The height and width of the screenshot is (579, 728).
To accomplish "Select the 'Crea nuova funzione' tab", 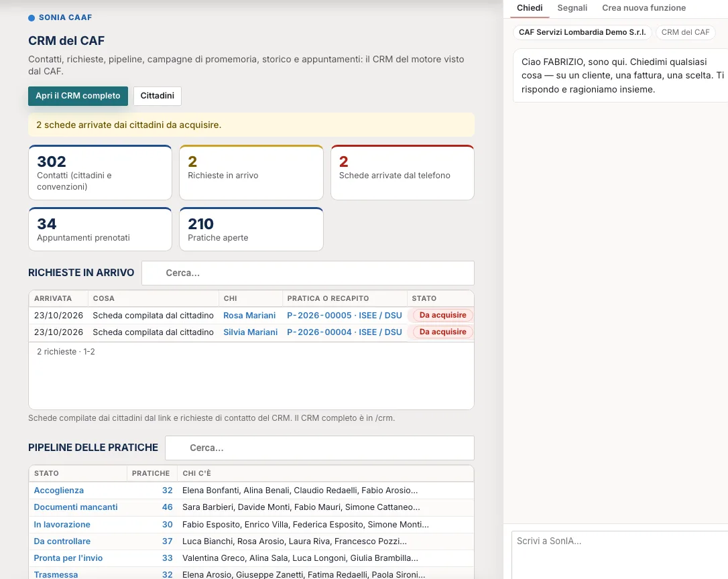I will [644, 8].
